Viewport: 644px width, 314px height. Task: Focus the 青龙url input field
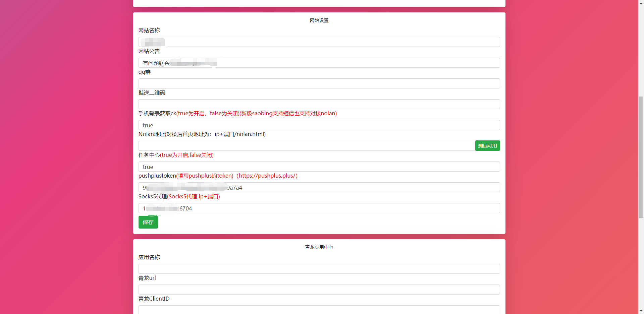coord(319,290)
